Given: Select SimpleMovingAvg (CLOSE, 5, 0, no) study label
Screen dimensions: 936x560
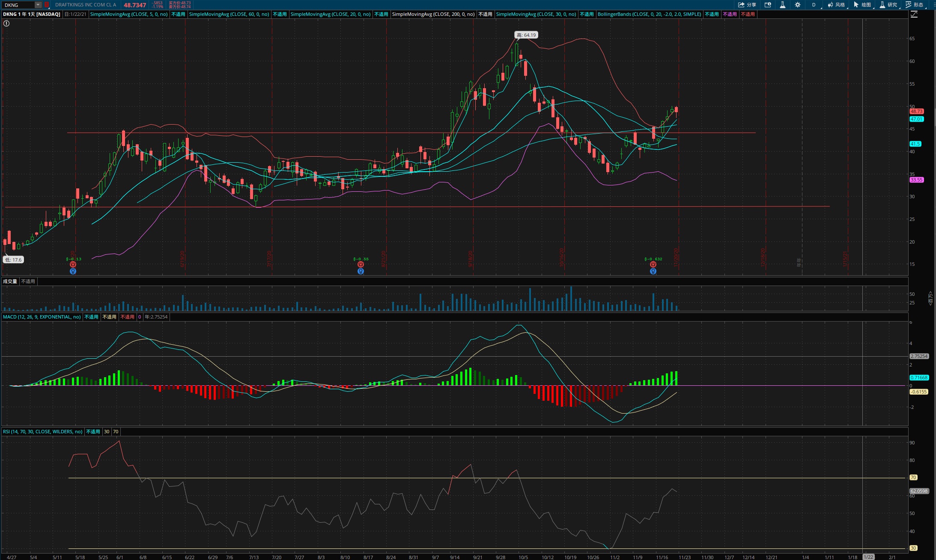Looking at the screenshot, I should point(129,14).
